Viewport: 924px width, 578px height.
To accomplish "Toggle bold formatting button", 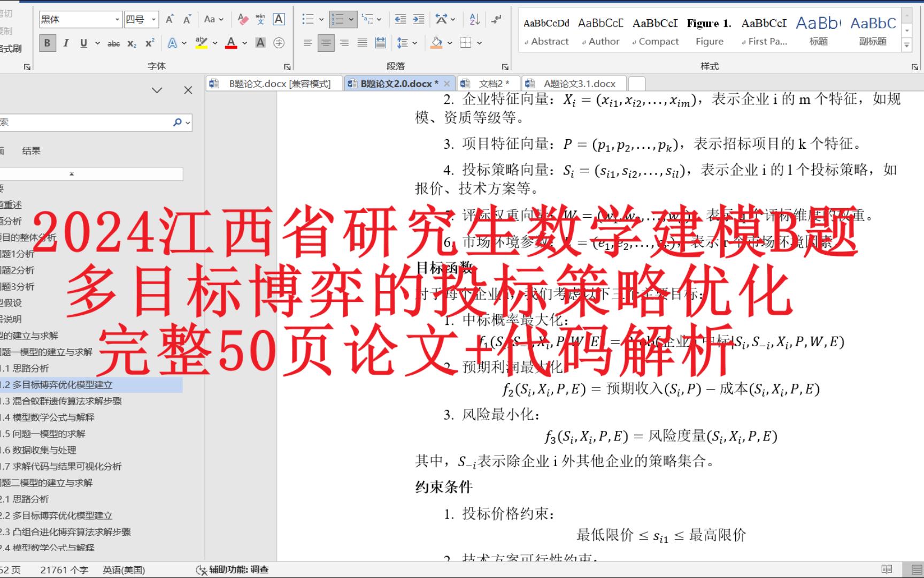I will (47, 43).
